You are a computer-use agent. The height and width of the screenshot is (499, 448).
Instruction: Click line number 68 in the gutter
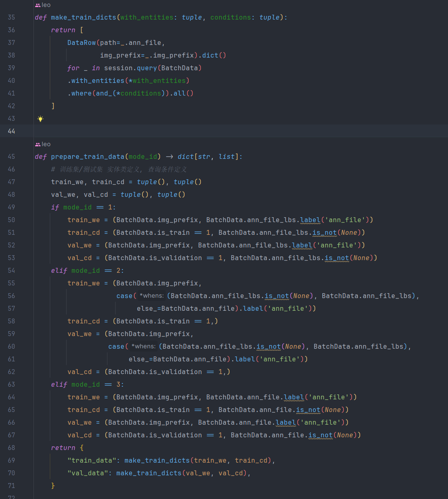click(x=11, y=448)
